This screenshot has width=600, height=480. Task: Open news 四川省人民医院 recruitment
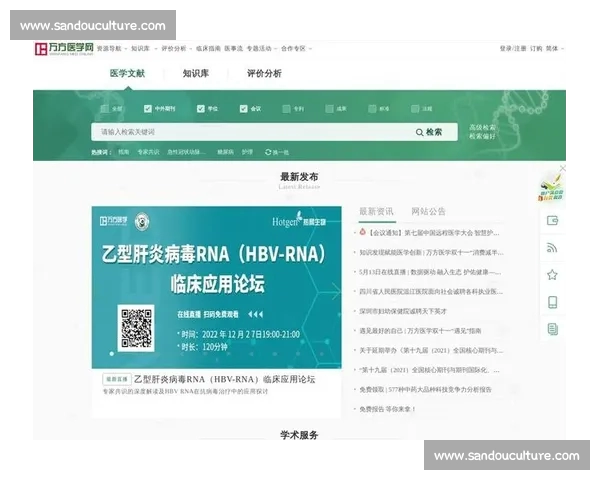tap(431, 292)
